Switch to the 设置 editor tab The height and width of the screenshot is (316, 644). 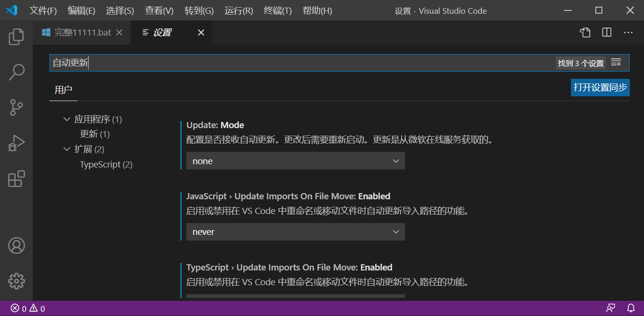pyautogui.click(x=171, y=32)
